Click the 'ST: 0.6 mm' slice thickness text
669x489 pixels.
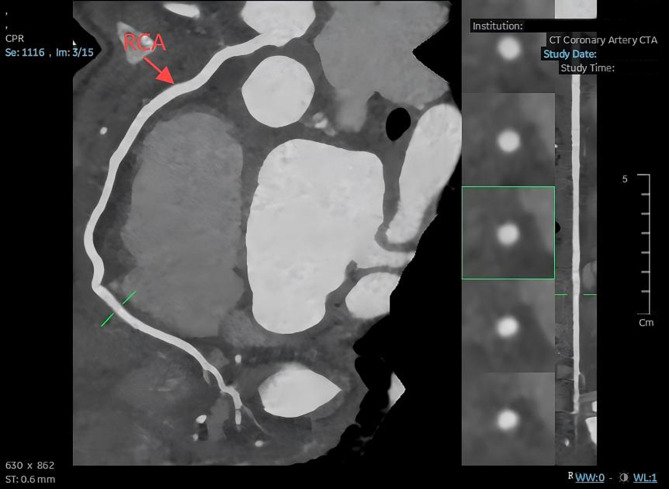(30, 479)
